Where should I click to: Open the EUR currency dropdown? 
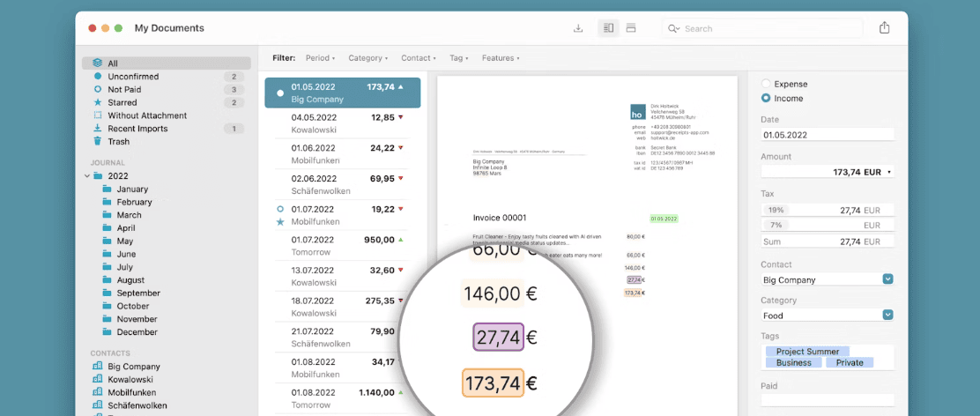888,172
